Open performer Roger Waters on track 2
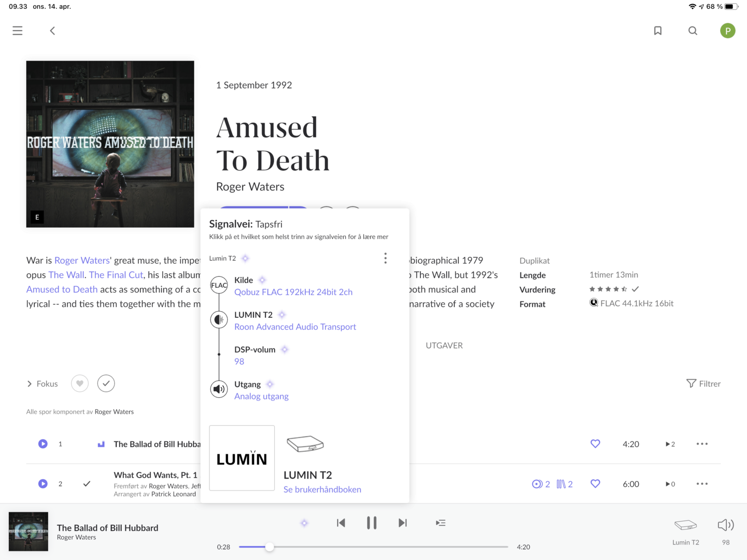747x560 pixels. click(x=168, y=486)
